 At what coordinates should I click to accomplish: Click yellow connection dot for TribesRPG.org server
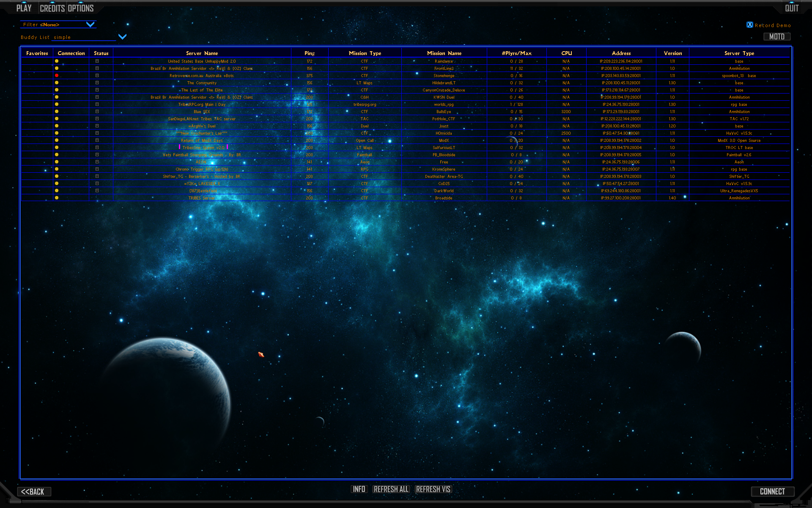[57, 105]
